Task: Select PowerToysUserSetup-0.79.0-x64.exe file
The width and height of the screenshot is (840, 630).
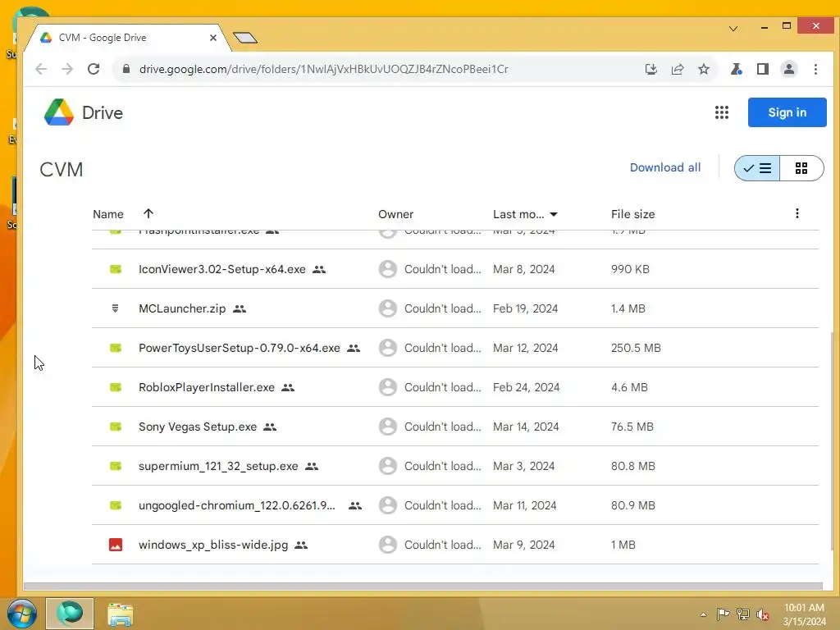Action: coord(240,348)
